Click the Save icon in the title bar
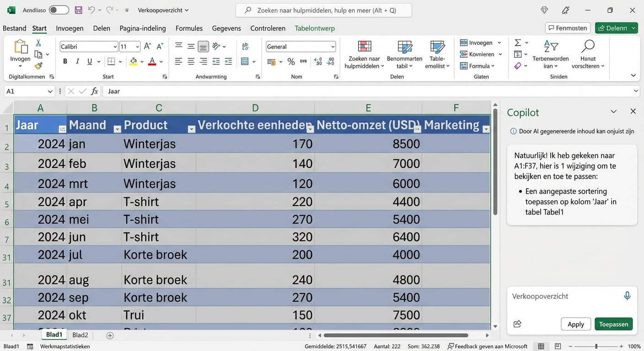This screenshot has height=351, width=644. point(78,10)
